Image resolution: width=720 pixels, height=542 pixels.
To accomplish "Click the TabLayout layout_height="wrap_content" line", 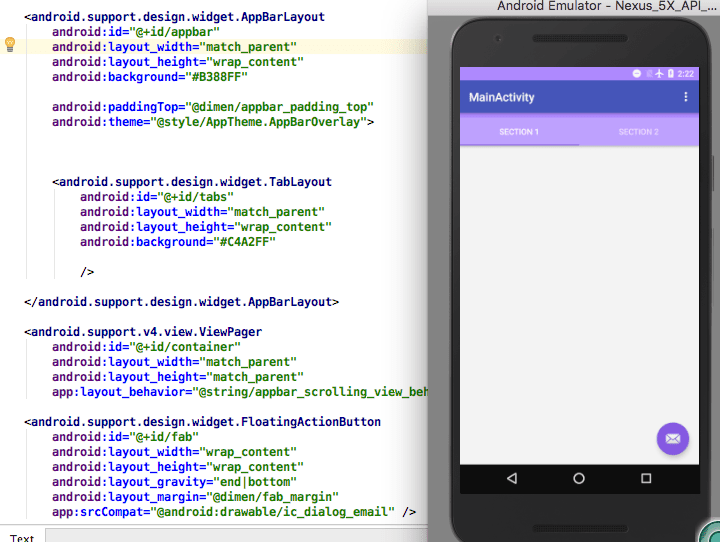I will [206, 227].
